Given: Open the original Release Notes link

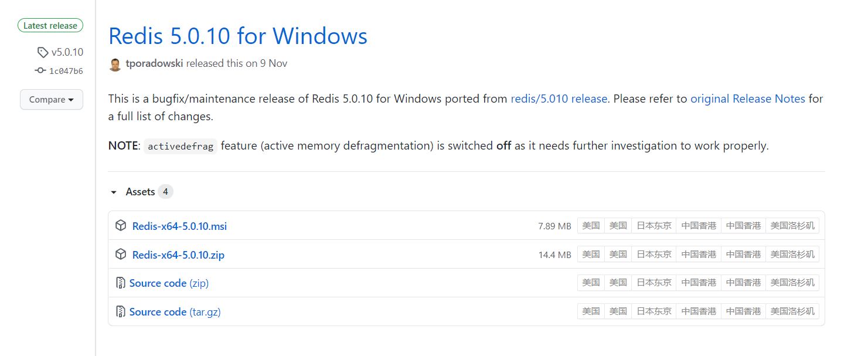Looking at the screenshot, I should pyautogui.click(x=747, y=99).
